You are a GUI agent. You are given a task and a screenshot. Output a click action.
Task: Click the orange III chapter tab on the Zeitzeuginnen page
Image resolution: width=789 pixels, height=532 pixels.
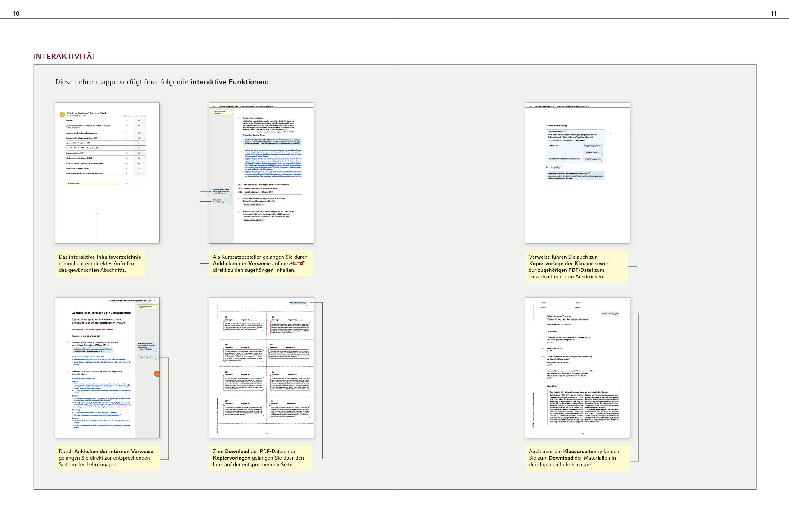[157, 374]
